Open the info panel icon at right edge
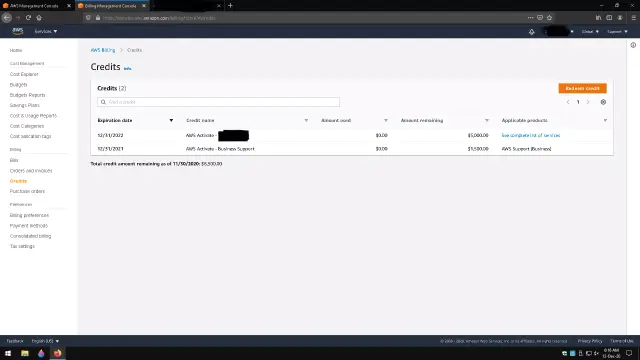Image resolution: width=640 pixels, height=360 pixels. click(x=633, y=45)
